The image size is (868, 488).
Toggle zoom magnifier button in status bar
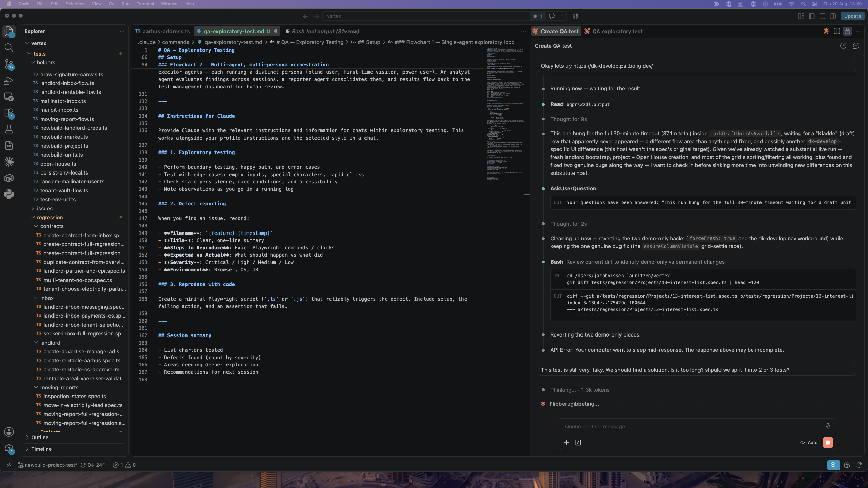pyautogui.click(x=833, y=465)
